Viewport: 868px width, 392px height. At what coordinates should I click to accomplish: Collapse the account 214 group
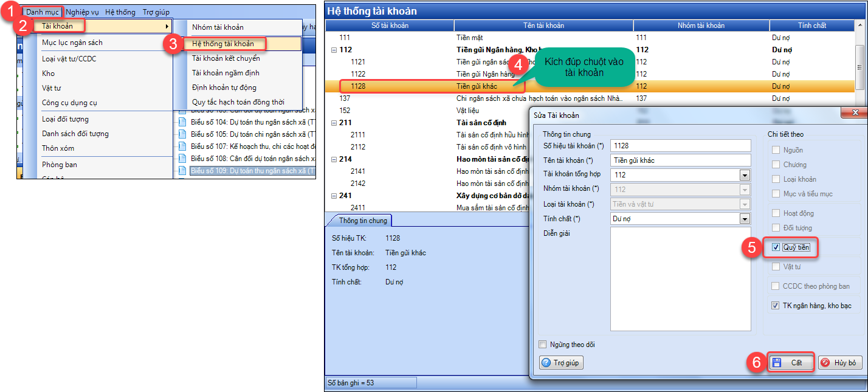point(334,159)
